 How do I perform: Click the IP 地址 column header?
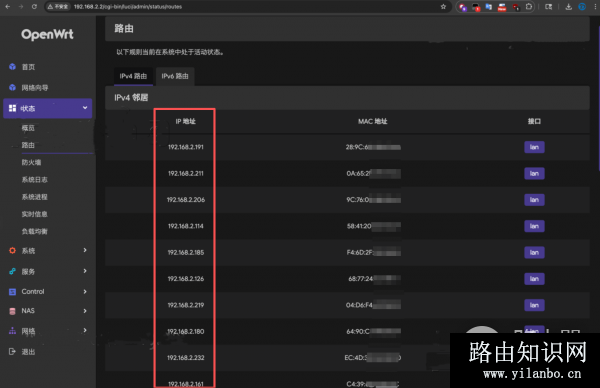coord(185,121)
